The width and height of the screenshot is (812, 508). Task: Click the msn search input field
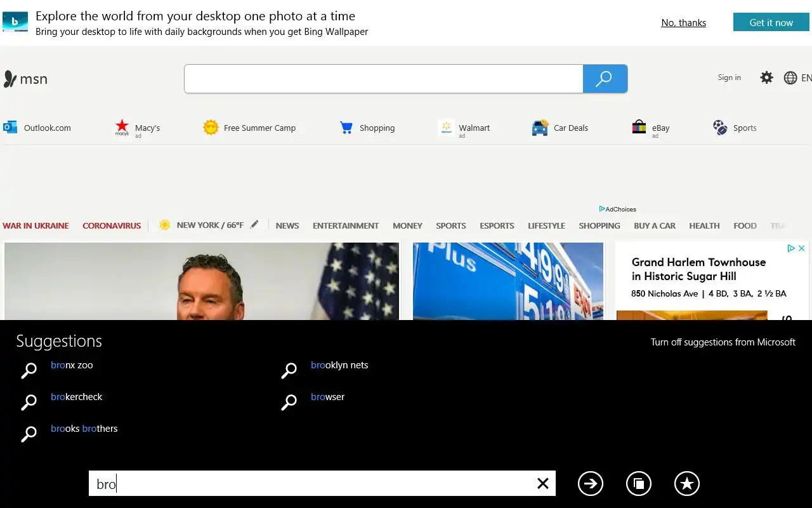tap(384, 79)
